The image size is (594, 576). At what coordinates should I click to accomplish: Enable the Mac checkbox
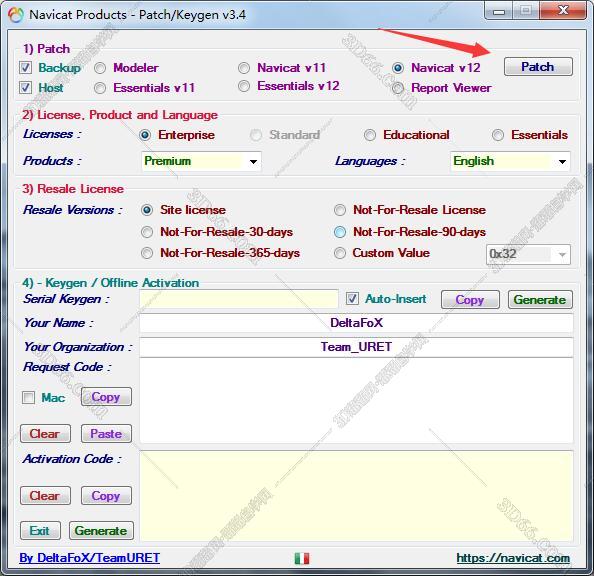pos(28,398)
